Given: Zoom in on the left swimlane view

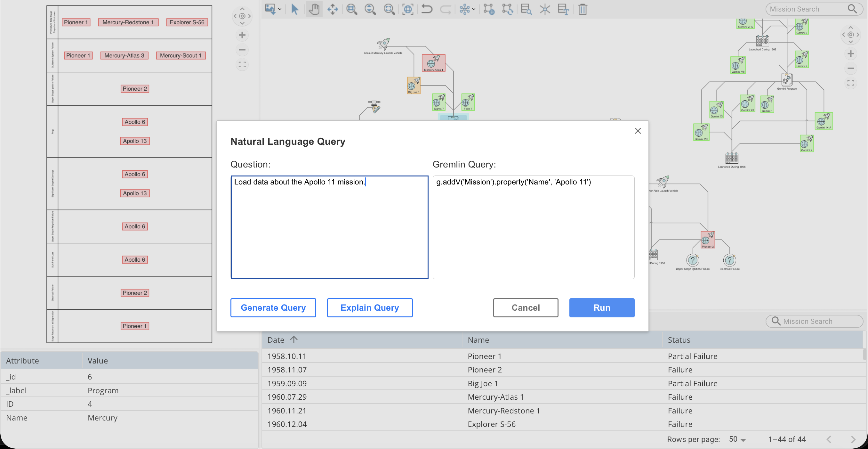Looking at the screenshot, I should pos(242,35).
